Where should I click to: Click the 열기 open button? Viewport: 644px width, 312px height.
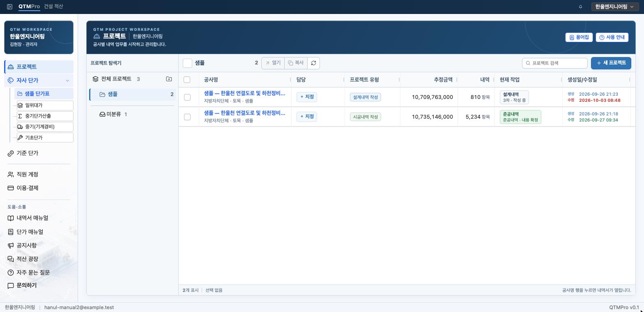point(273,63)
